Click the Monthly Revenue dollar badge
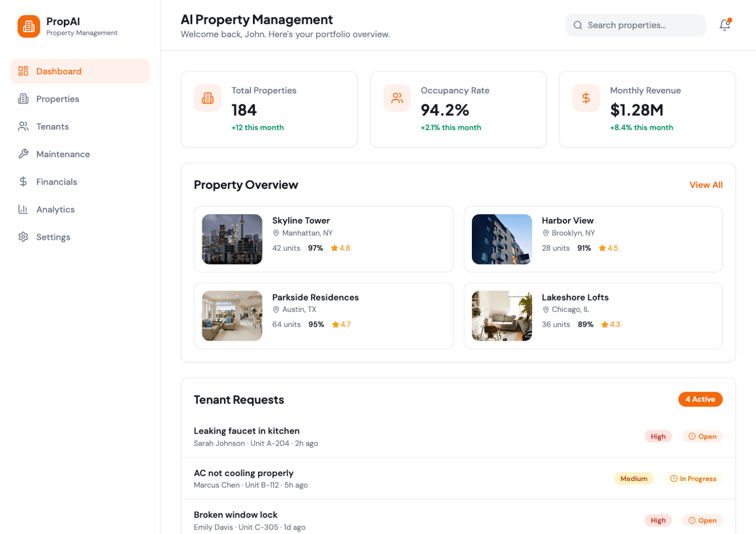Image resolution: width=756 pixels, height=534 pixels. pos(586,98)
